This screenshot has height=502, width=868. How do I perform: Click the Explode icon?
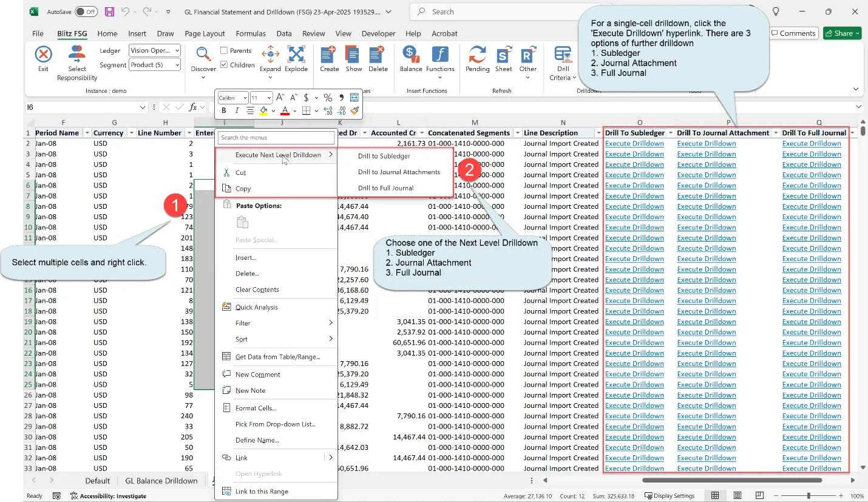coord(296,54)
